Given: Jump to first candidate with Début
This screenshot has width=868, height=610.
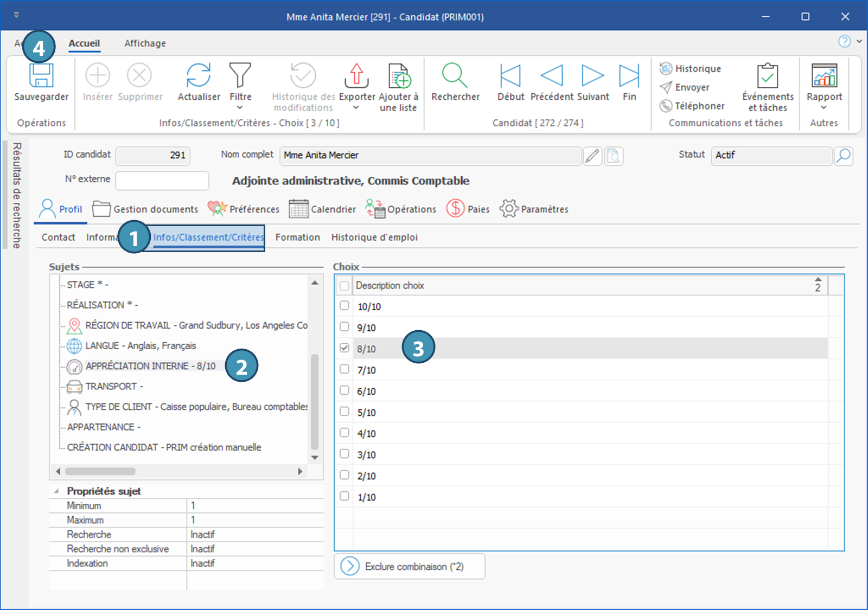Looking at the screenshot, I should (x=510, y=75).
